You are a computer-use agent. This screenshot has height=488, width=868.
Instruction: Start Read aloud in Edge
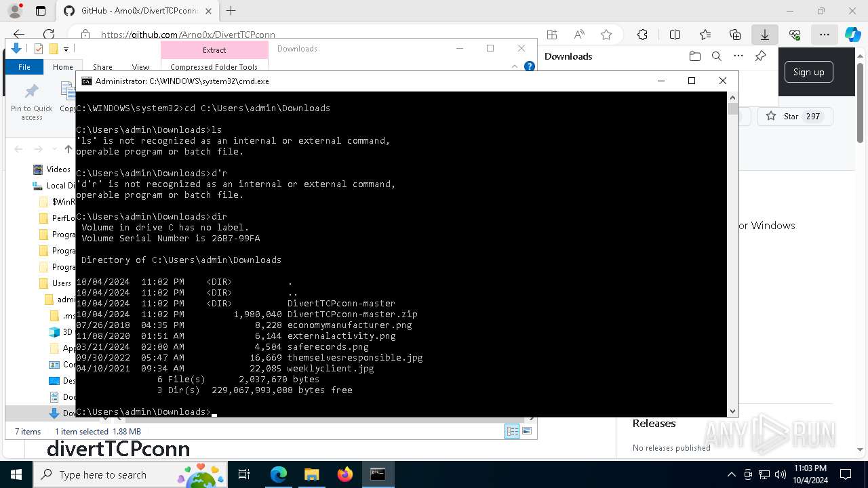point(579,35)
